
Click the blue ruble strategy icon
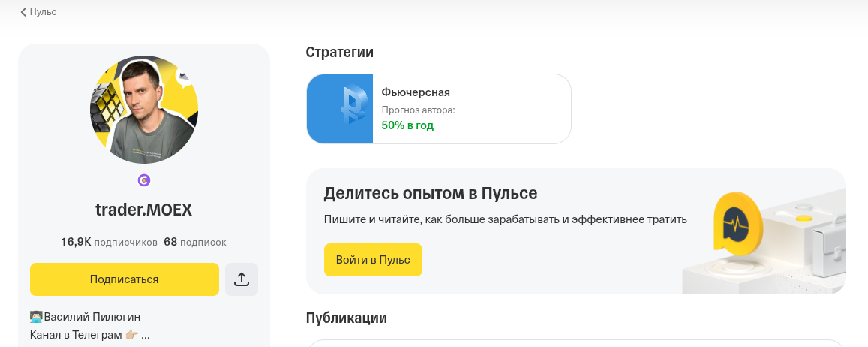point(341,109)
